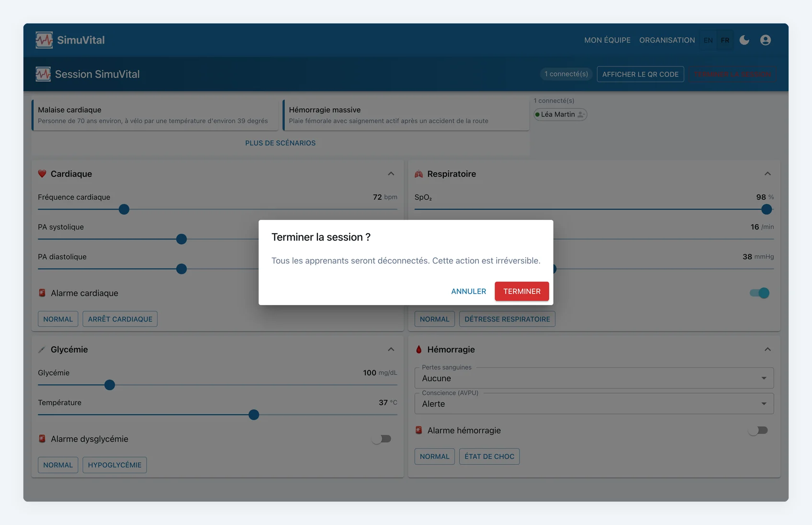Viewport: 812px width, 525px height.
Task: Collapse the Respiratoire panel
Action: 767,174
